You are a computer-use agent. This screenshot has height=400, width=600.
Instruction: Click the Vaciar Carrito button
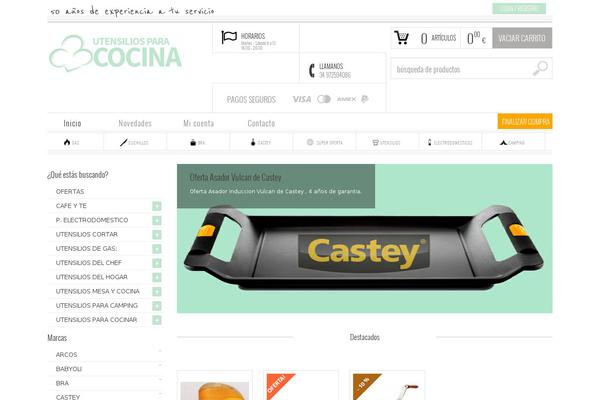pos(522,38)
